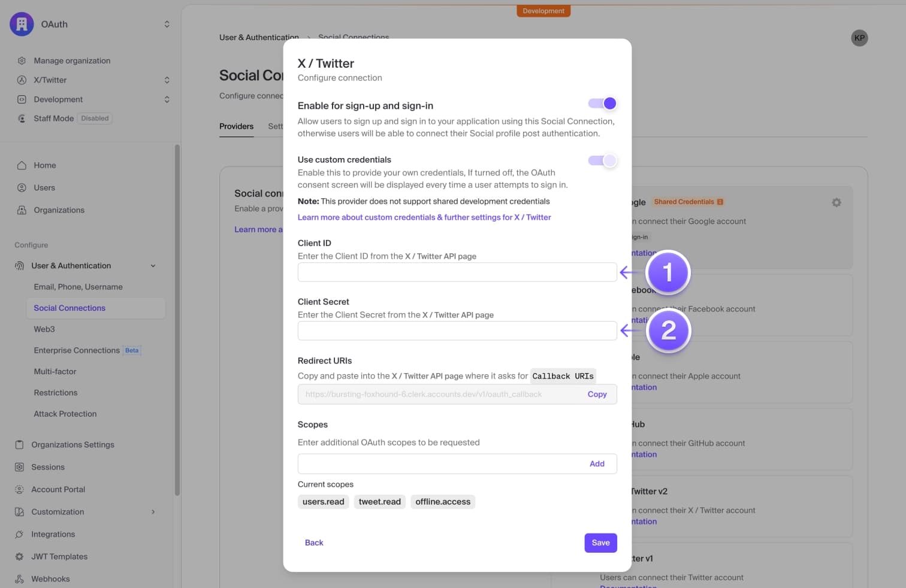This screenshot has height=588, width=906.
Task: Select the Users icon in the sidebar
Action: [x=21, y=187]
